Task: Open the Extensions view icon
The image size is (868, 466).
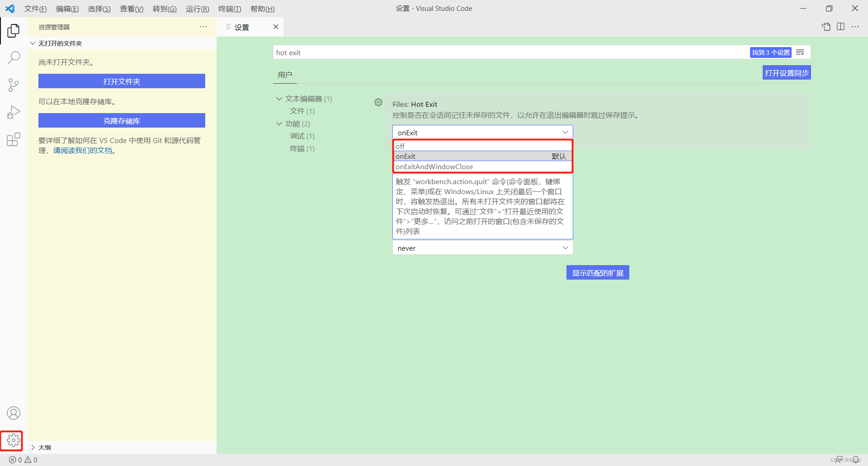Action: pos(14,139)
